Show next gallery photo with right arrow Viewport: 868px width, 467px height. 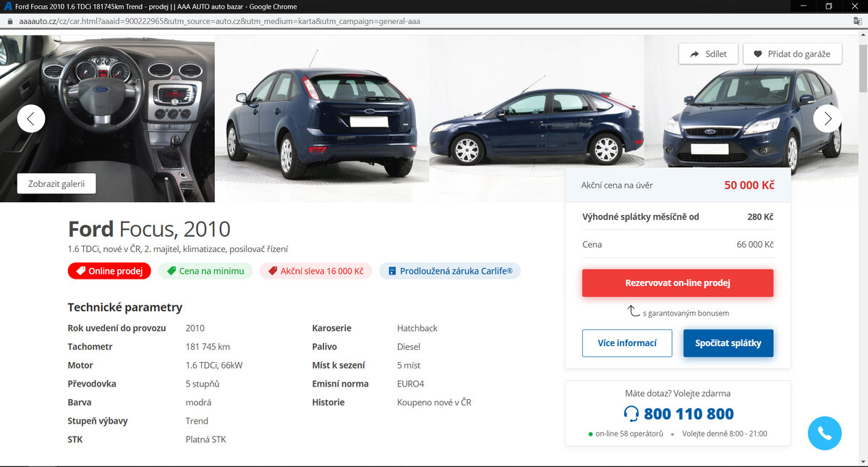[827, 118]
